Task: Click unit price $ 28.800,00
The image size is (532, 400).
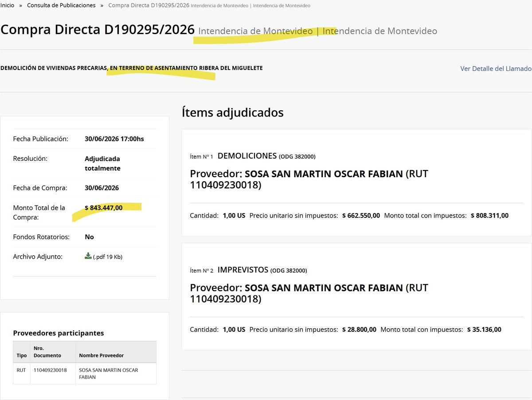Action: pos(359,330)
